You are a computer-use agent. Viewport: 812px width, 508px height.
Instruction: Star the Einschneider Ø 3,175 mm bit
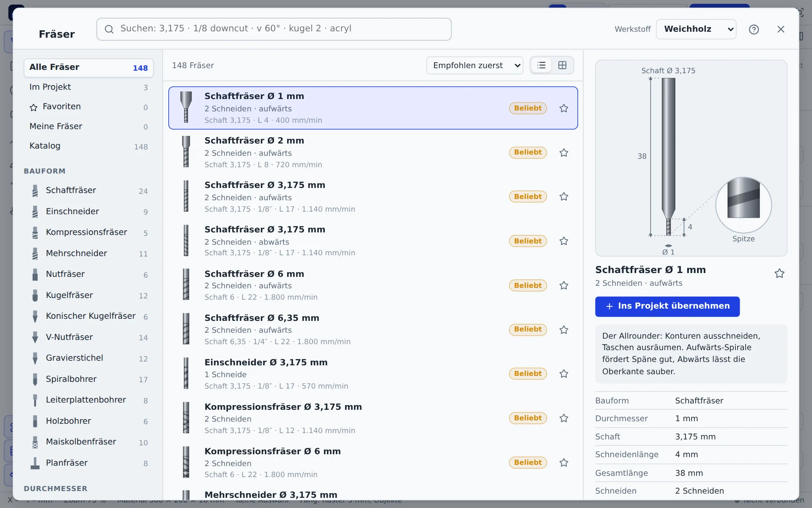click(x=564, y=374)
